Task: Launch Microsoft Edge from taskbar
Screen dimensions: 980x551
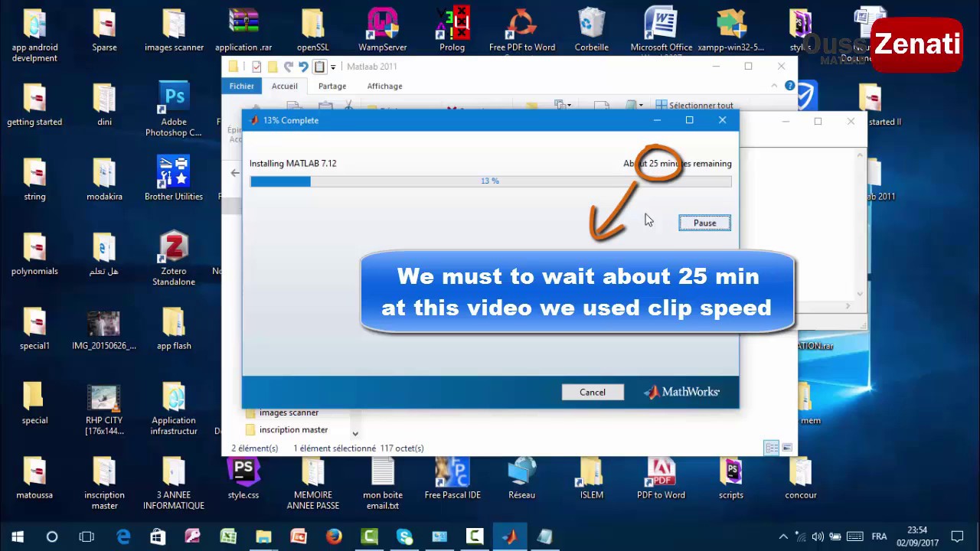Action: [x=122, y=536]
